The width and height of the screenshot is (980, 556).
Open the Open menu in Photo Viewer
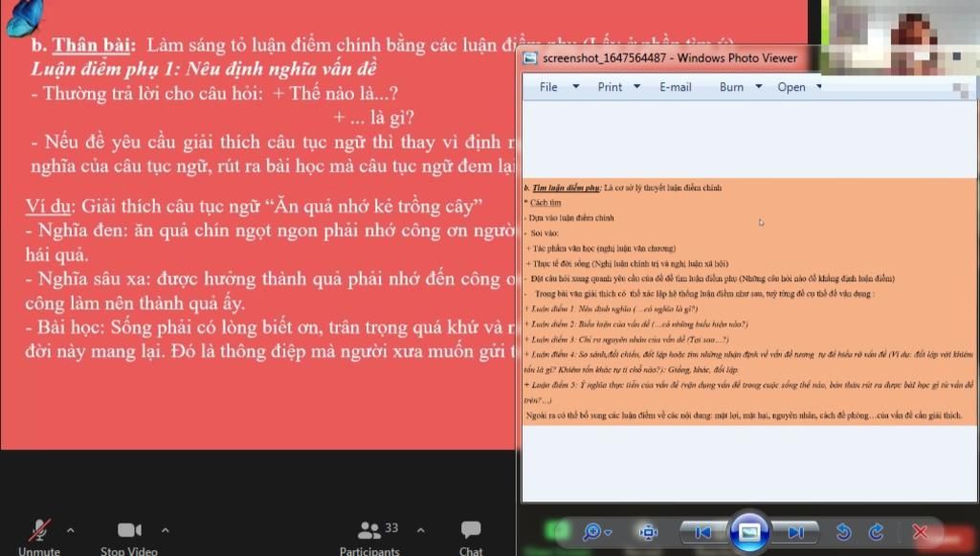click(791, 87)
